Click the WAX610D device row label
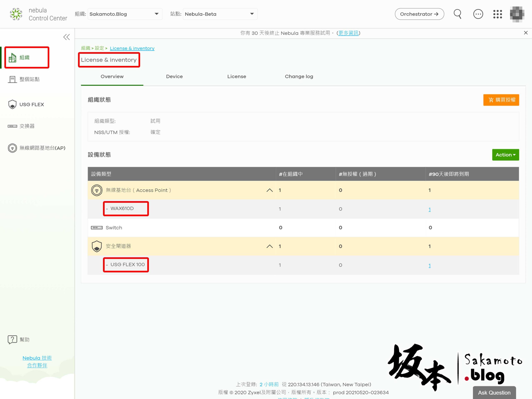Viewport: 532px width, 399px height. [x=122, y=208]
